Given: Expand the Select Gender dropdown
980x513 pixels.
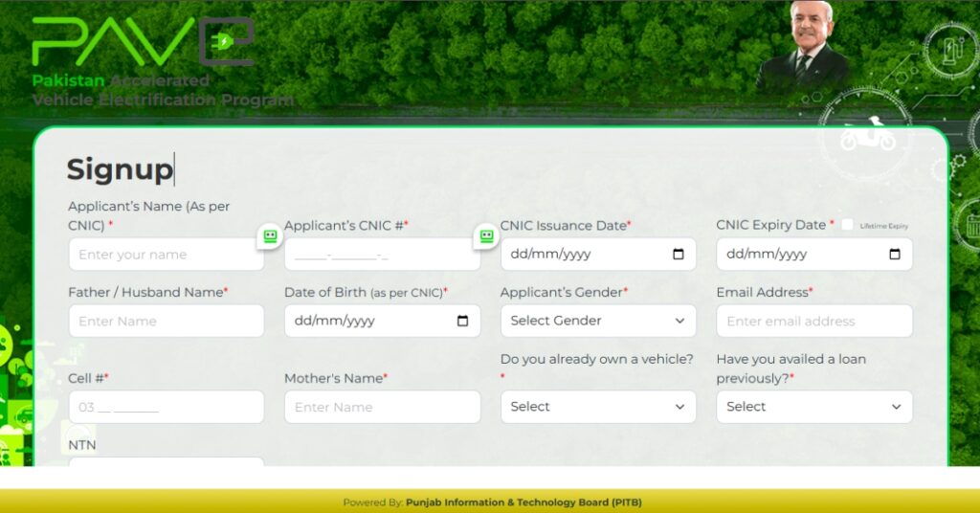Looking at the screenshot, I should [598, 321].
